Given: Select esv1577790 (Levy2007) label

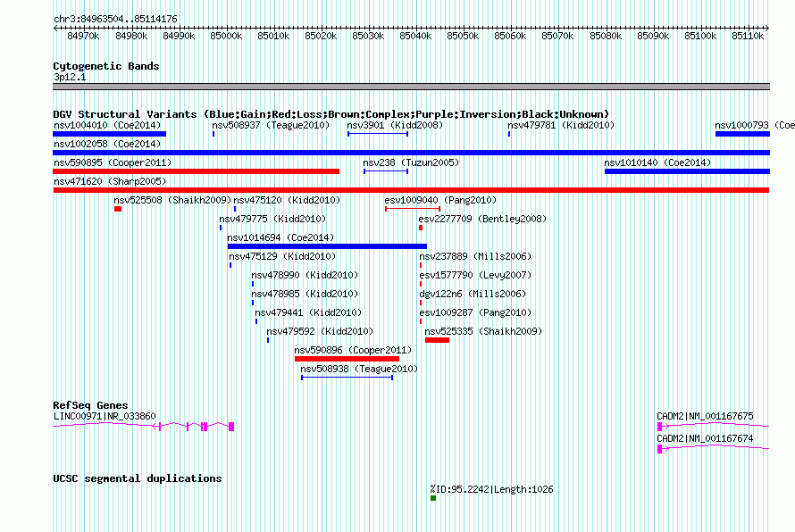Looking at the screenshot, I should click(475, 275).
